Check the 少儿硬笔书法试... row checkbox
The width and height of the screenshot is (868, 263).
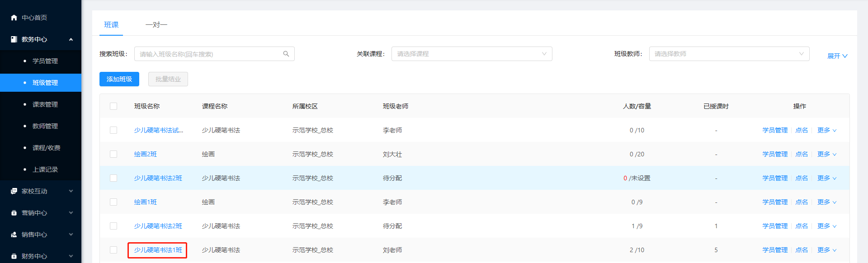pyautogui.click(x=113, y=130)
